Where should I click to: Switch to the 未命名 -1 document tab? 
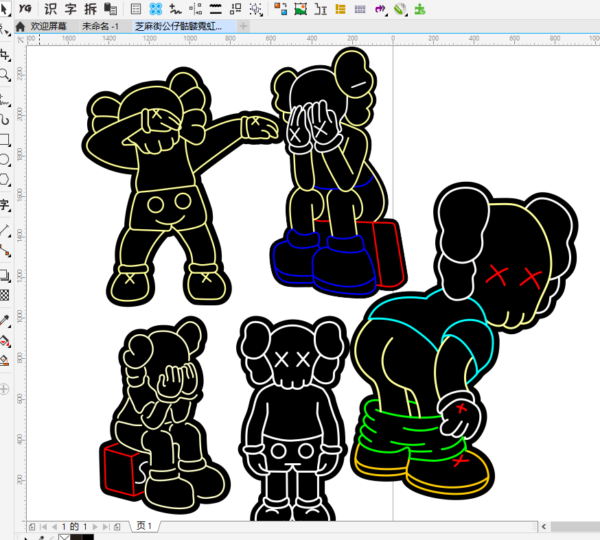[100, 26]
